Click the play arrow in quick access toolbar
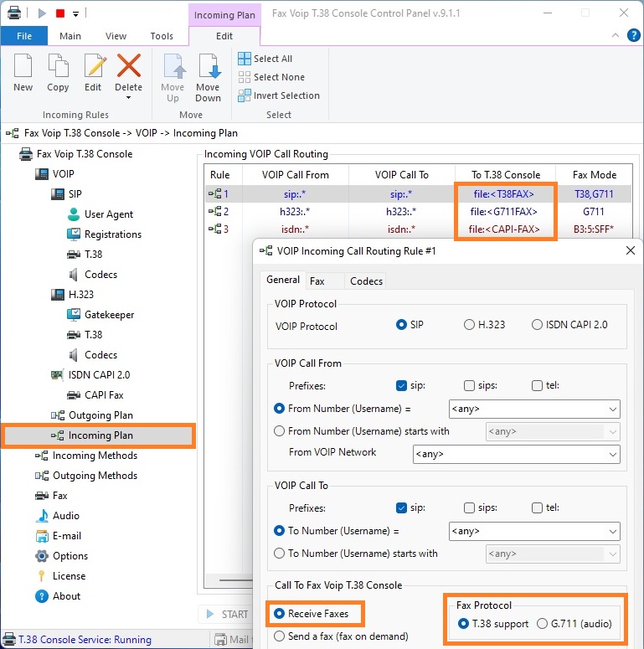644x649 pixels. [42, 13]
